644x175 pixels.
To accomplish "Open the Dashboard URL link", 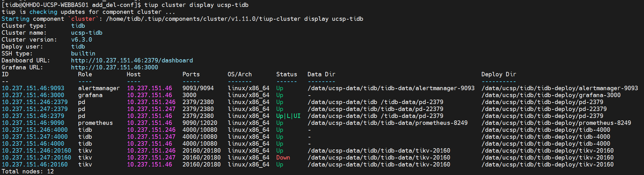I will pyautogui.click(x=132, y=60).
